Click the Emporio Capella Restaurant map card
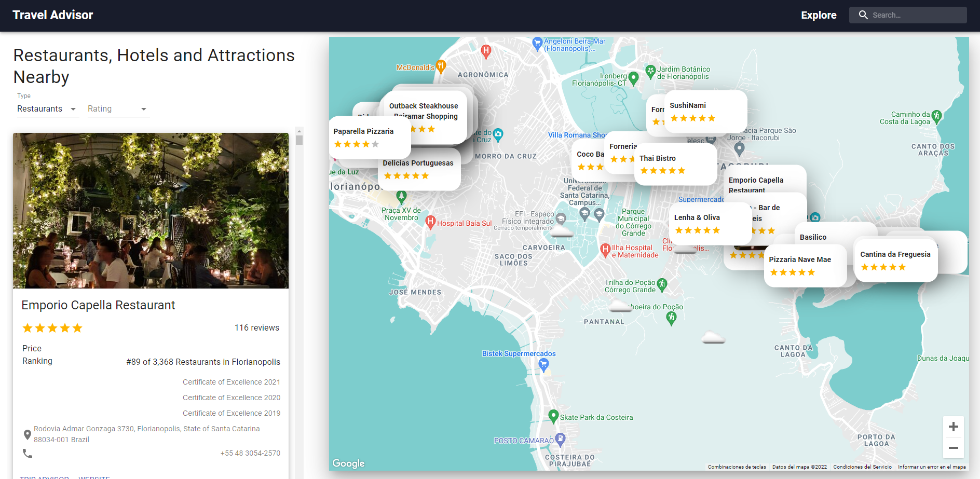980x479 pixels. [x=765, y=180]
